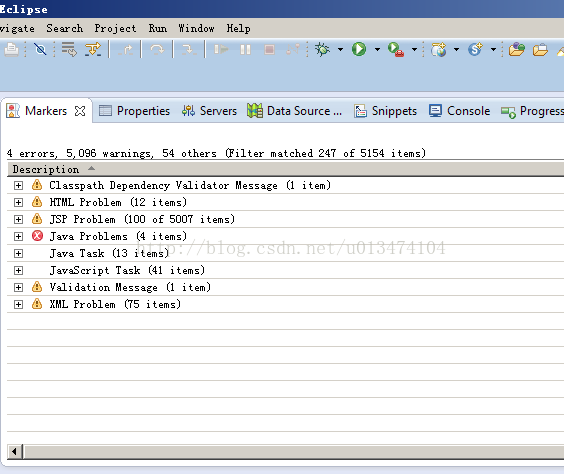
Task: Expand the Java Problems (4 items) group
Action: pyautogui.click(x=18, y=236)
